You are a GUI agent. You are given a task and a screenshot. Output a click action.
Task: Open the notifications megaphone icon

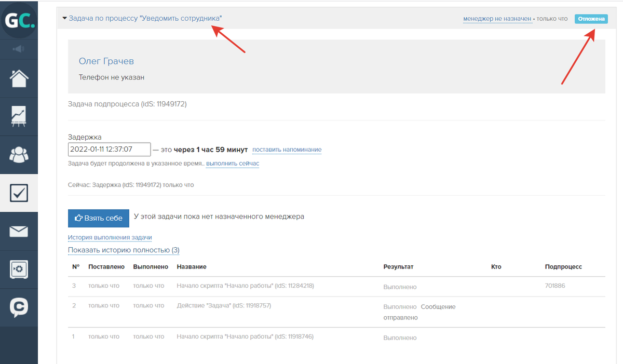19,49
